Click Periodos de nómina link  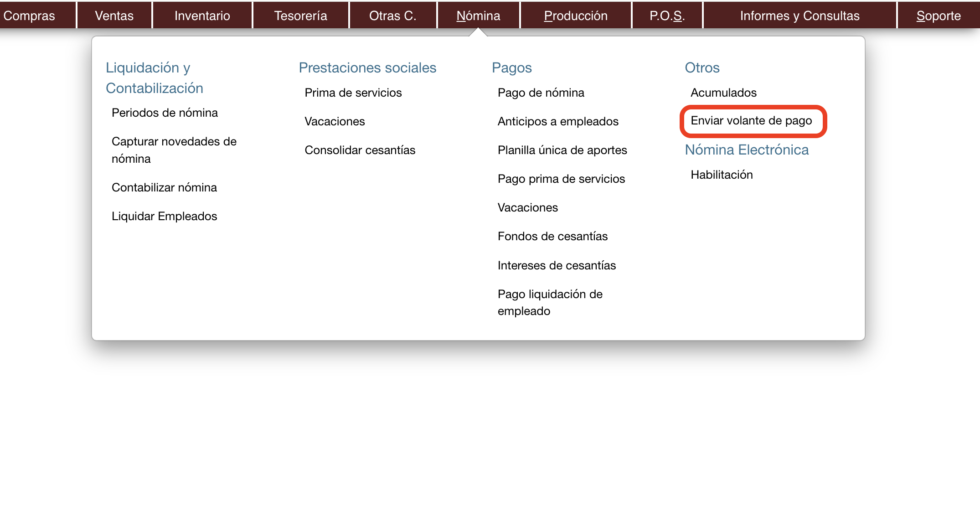tap(165, 113)
